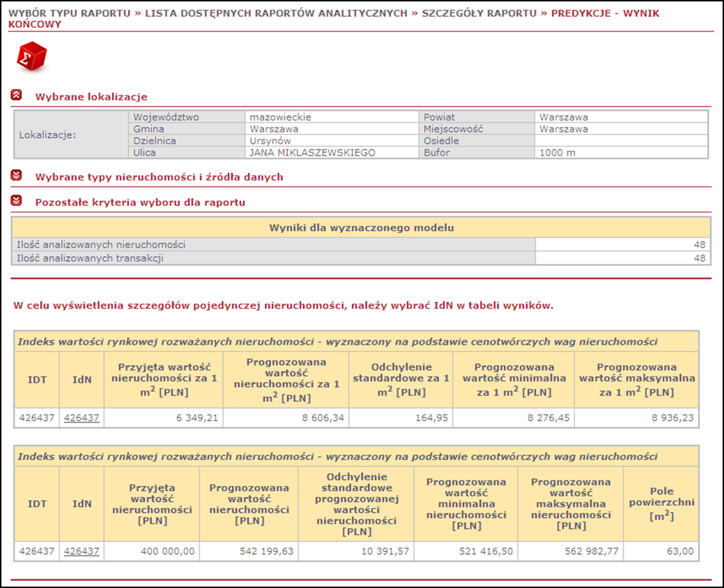The image size is (724, 588).
Task: Select the Bufor value 1000 m
Action: tap(621, 153)
